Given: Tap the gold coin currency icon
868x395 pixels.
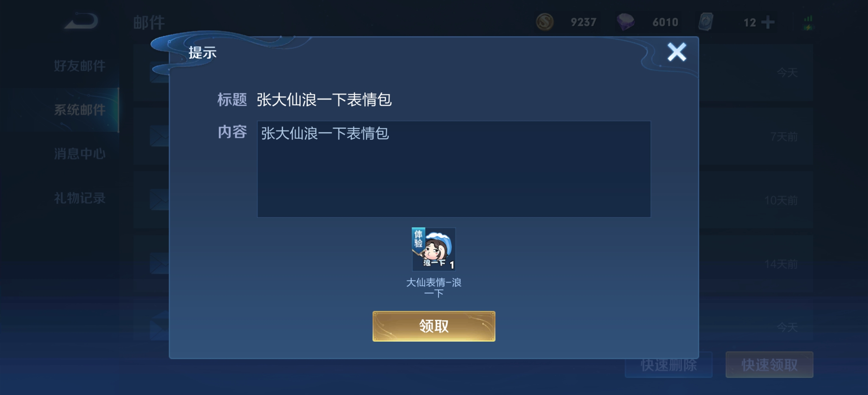Looking at the screenshot, I should point(545,22).
